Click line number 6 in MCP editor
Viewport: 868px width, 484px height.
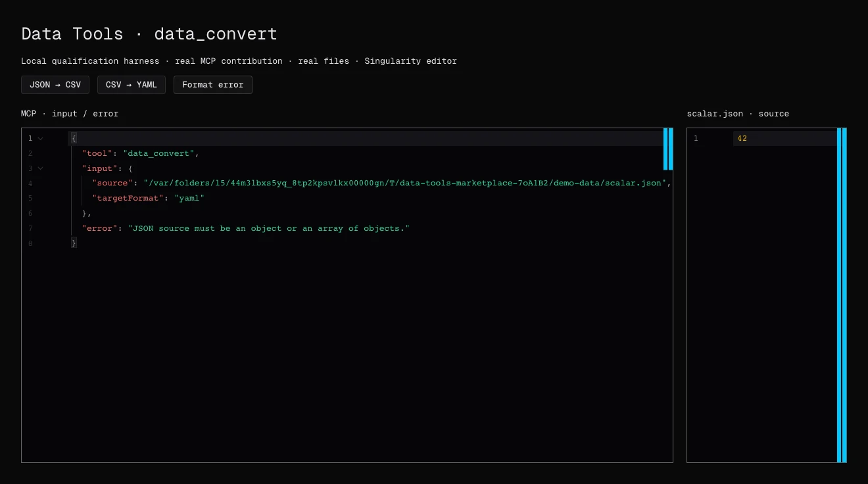click(x=30, y=213)
